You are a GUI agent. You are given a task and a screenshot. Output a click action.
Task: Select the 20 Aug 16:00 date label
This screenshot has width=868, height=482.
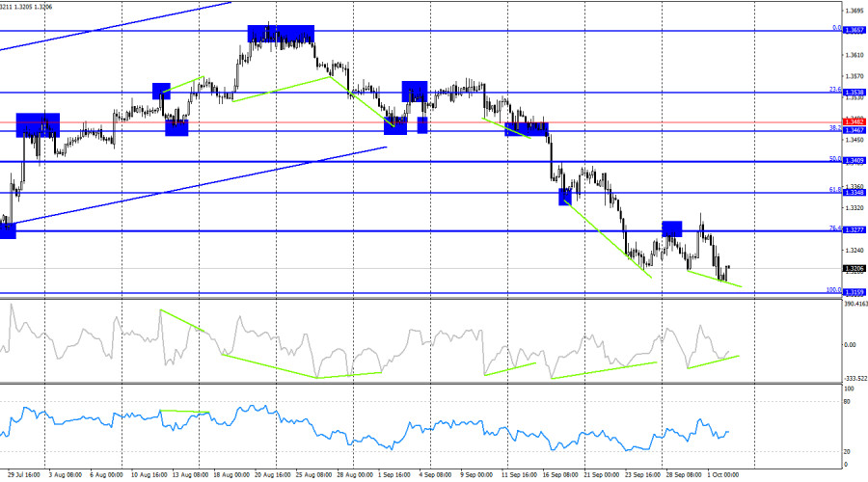272,475
